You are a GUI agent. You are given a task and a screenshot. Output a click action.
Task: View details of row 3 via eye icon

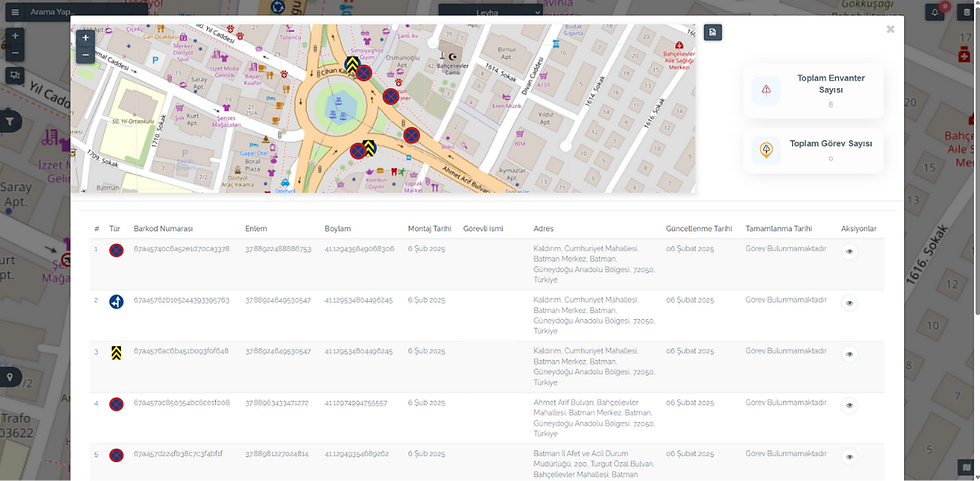[x=849, y=354]
